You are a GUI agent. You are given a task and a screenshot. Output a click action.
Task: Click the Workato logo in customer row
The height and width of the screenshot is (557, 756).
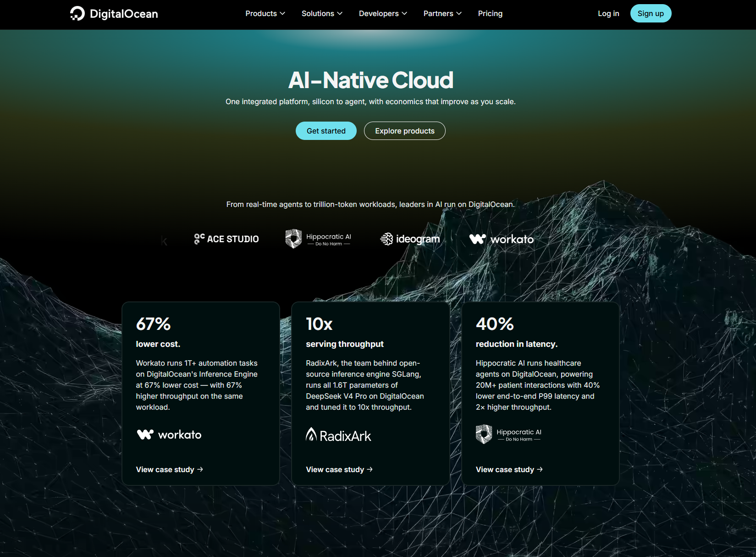tap(502, 239)
